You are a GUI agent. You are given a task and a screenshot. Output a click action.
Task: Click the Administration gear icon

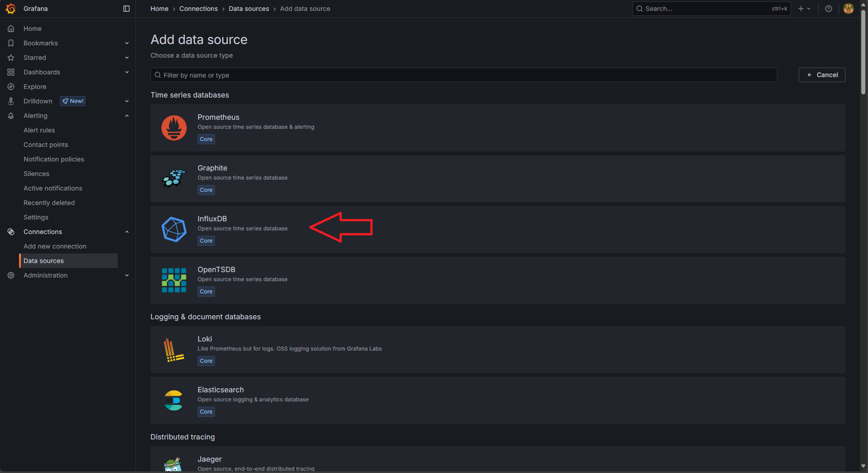pyautogui.click(x=11, y=275)
